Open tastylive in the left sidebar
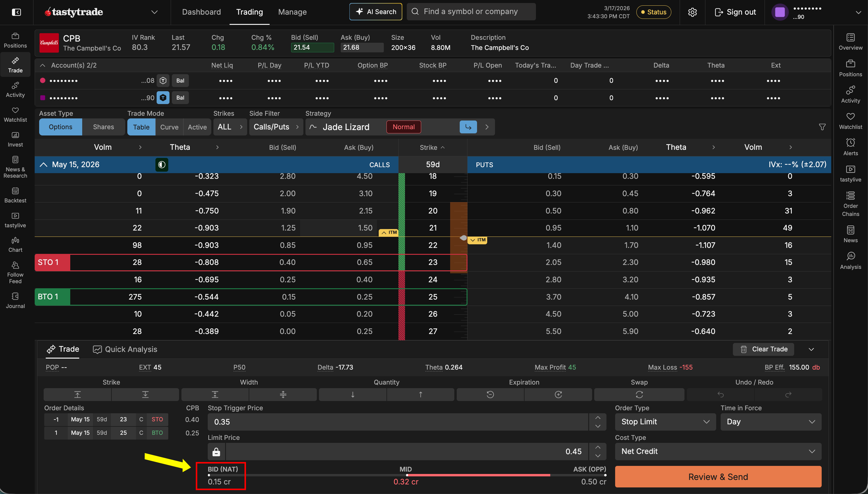Viewport: 868px width, 494px height. 15,220
